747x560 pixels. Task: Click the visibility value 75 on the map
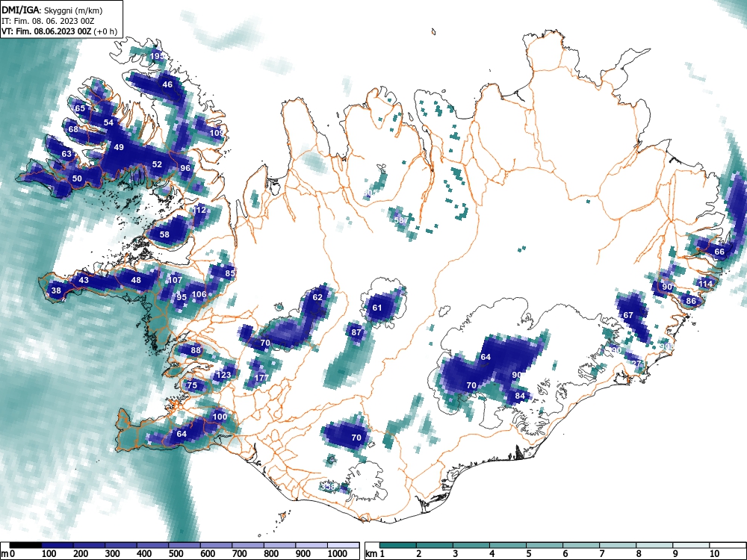pos(192,385)
